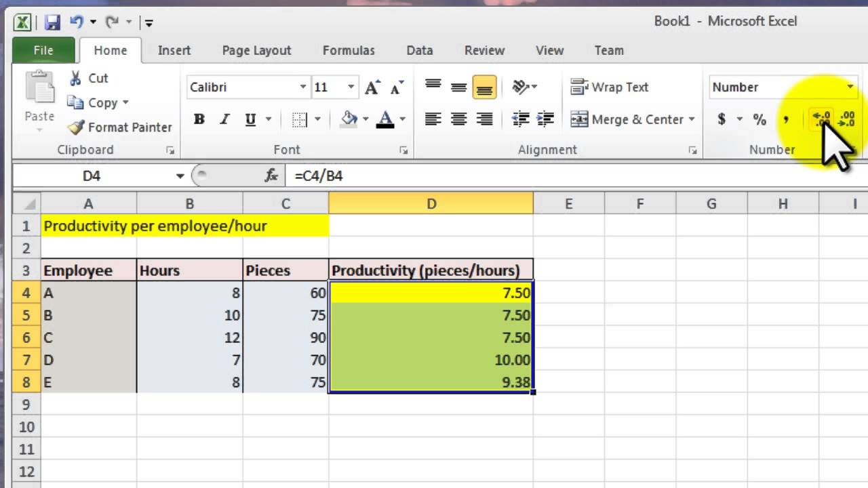This screenshot has width=868, height=488.
Task: Switch to the Formulas ribbon tab
Action: pos(349,50)
